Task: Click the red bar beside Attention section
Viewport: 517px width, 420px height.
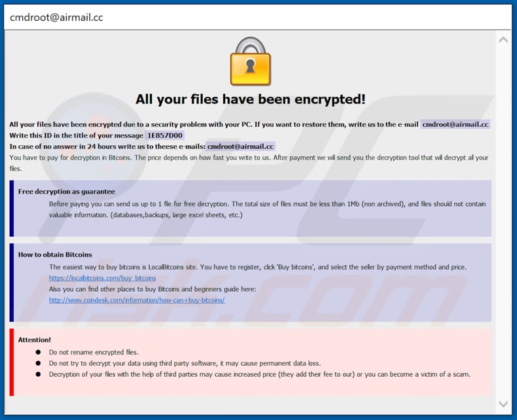Action: (x=11, y=362)
